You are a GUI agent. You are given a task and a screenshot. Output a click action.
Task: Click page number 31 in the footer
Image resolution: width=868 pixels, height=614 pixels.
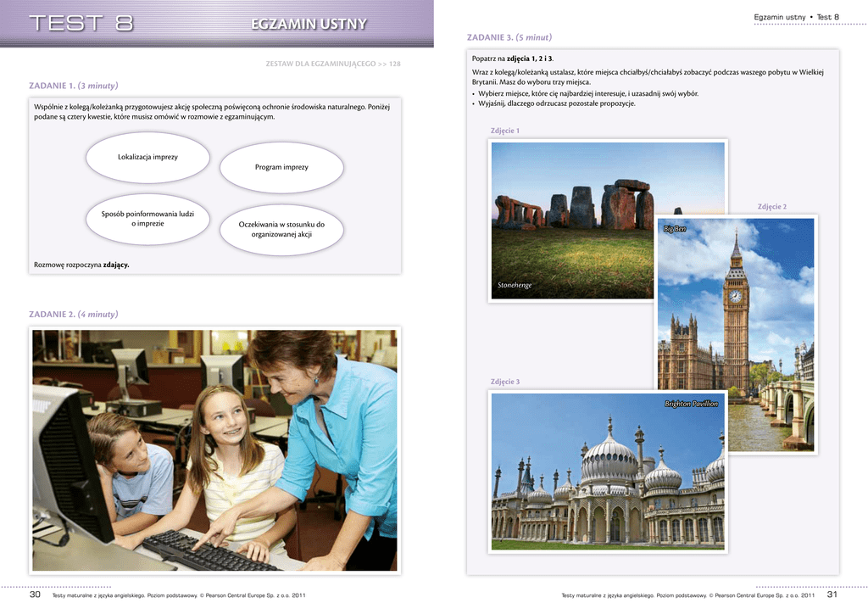(832, 594)
